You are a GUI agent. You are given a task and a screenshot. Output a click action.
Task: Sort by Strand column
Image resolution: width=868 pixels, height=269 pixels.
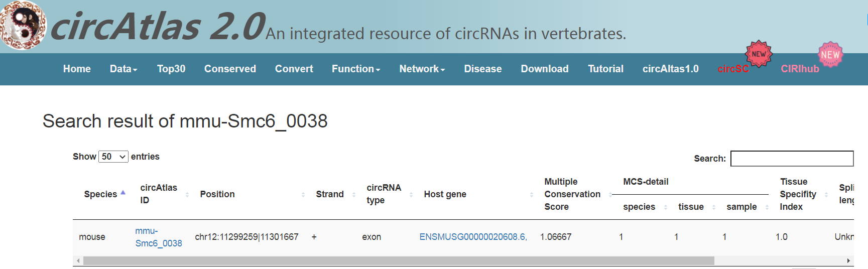coord(354,194)
